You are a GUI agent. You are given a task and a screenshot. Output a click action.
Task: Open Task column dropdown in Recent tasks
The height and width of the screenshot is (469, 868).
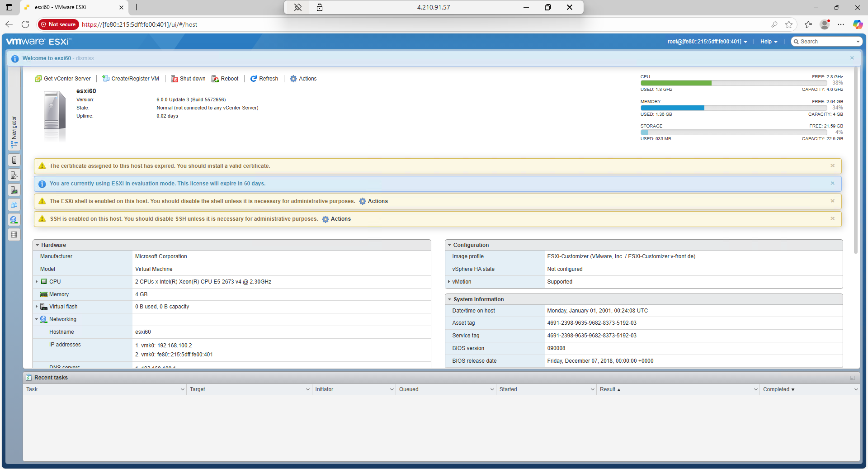tap(183, 389)
